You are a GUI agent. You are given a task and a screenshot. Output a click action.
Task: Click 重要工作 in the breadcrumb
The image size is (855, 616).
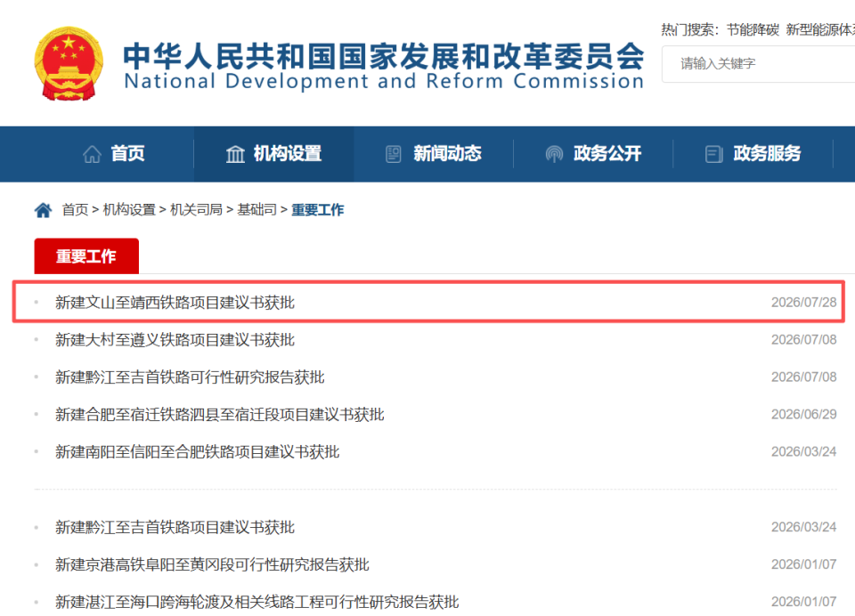click(317, 210)
